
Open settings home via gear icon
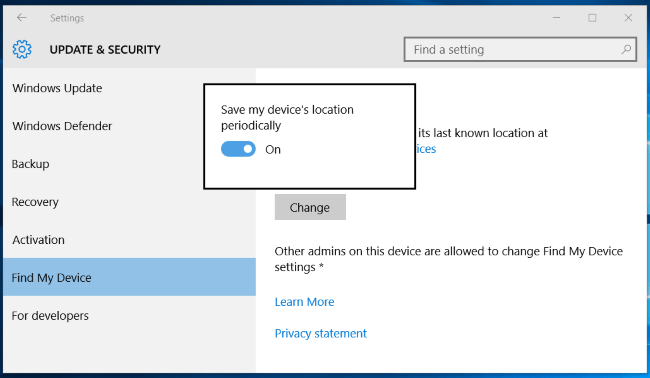coord(22,49)
